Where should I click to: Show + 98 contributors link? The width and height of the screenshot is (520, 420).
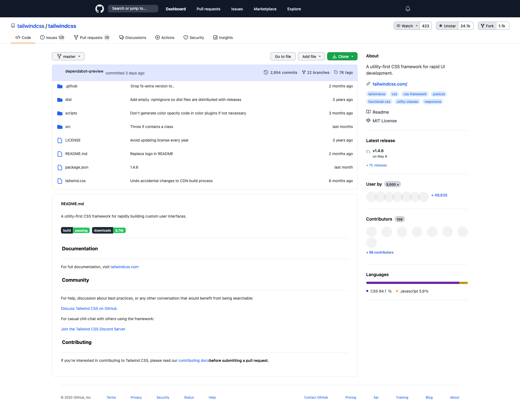pyautogui.click(x=380, y=252)
